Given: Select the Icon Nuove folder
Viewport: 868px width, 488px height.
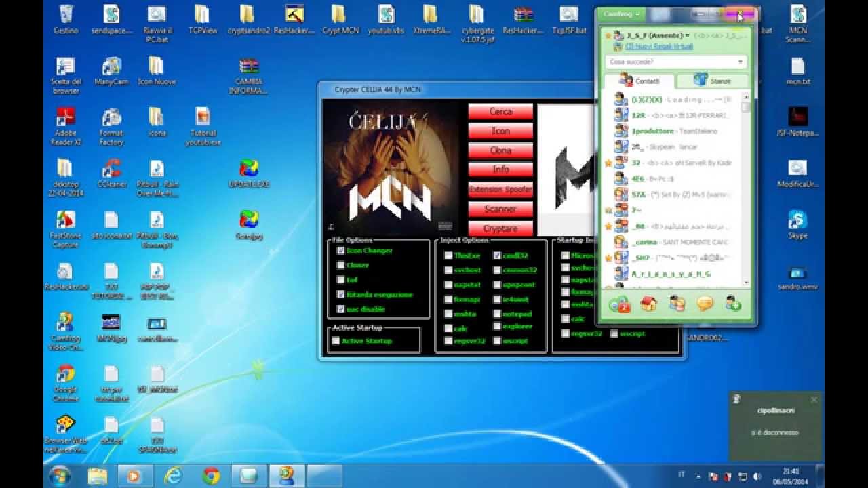Looking at the screenshot, I should coord(157,70).
